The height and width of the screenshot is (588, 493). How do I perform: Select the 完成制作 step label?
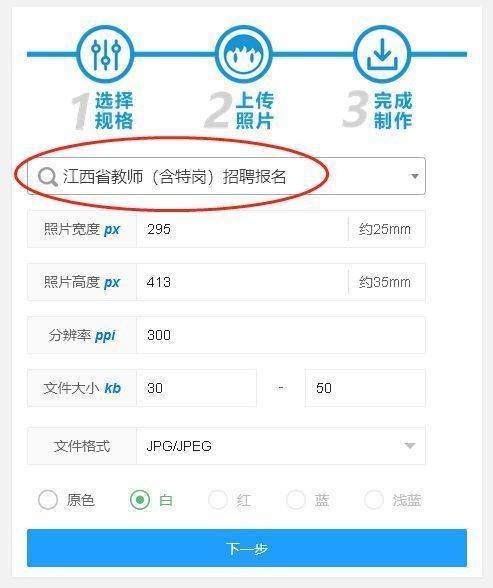point(393,111)
